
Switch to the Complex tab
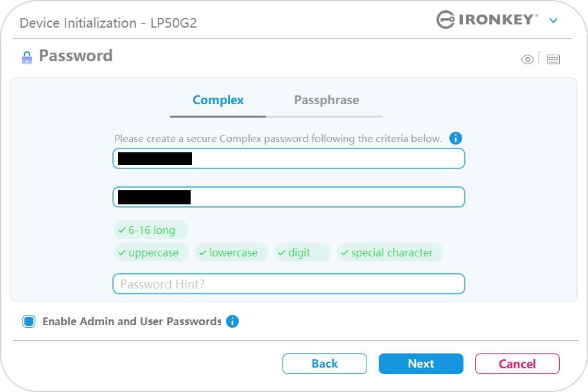point(218,100)
